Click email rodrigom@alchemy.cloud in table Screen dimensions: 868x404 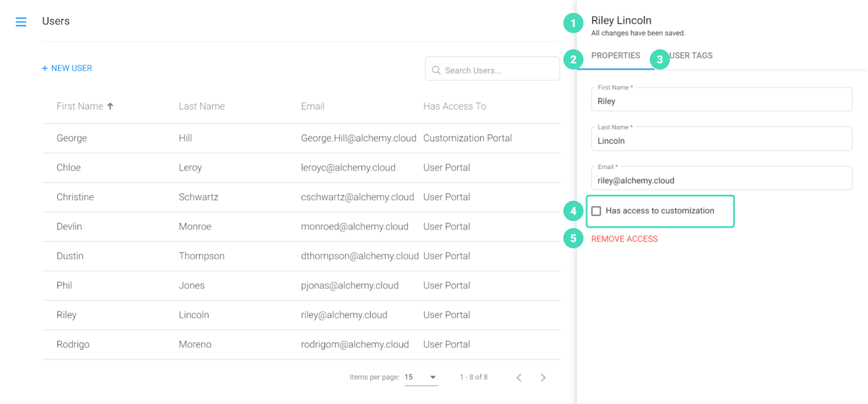click(x=355, y=344)
